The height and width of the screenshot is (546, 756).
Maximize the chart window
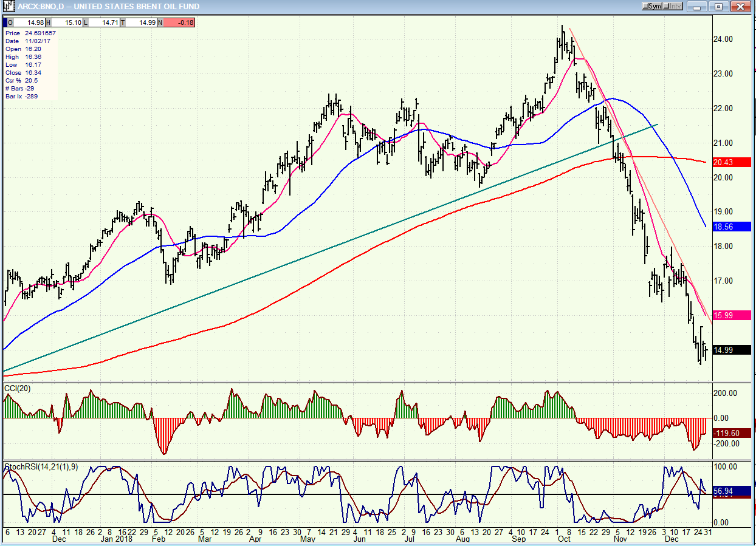pyautogui.click(x=718, y=7)
